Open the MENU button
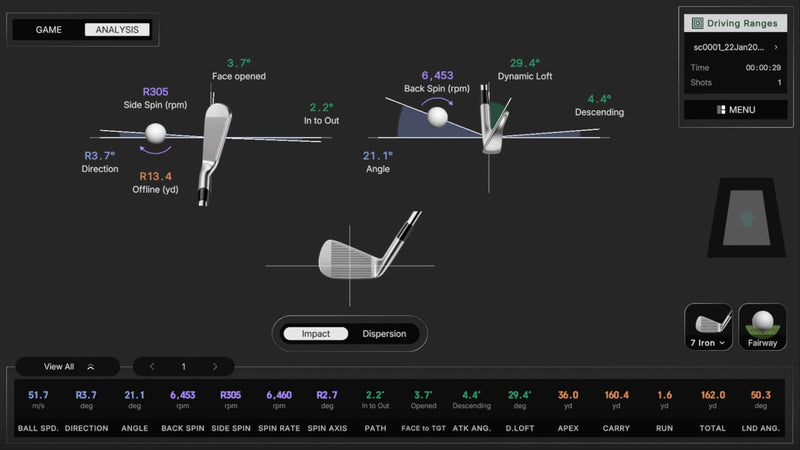The height and width of the screenshot is (450, 800). pos(735,109)
